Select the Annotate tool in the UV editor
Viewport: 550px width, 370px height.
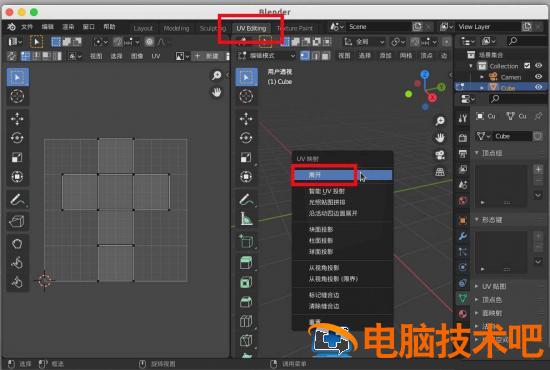tap(17, 200)
